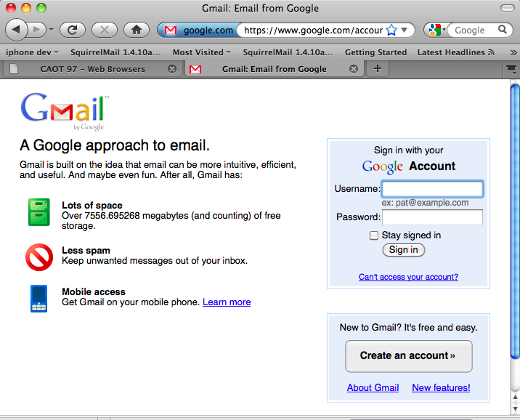
Task: Click the 'Mobile access' heading
Action: [x=94, y=292]
